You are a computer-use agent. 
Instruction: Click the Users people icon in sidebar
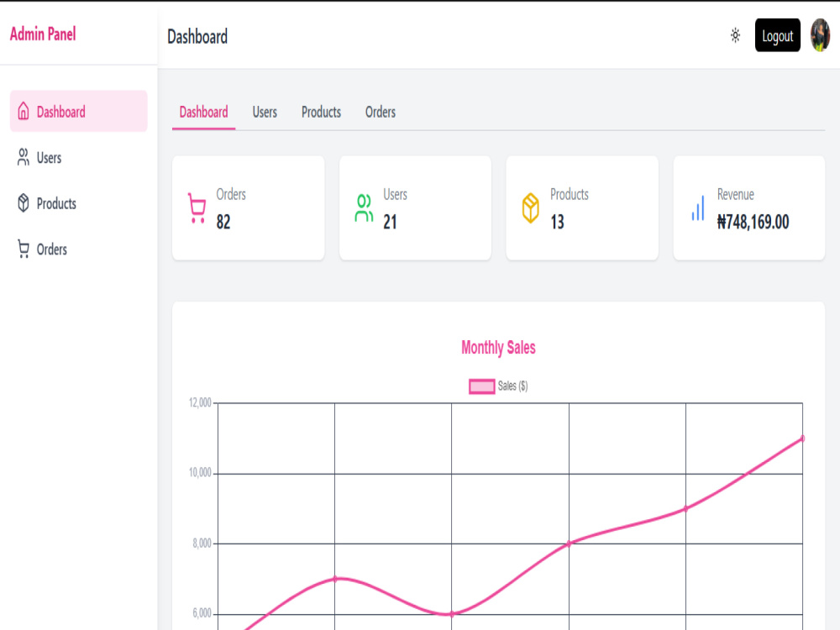[x=23, y=157]
